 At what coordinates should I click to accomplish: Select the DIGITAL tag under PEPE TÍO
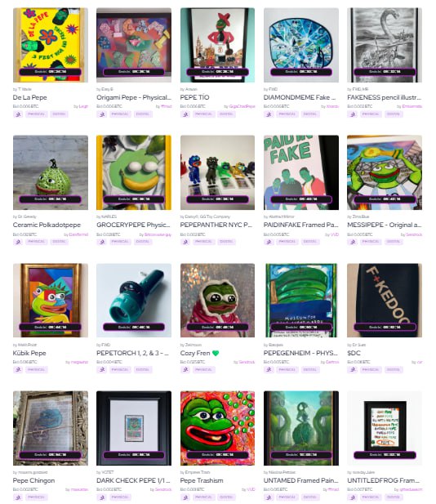226,114
